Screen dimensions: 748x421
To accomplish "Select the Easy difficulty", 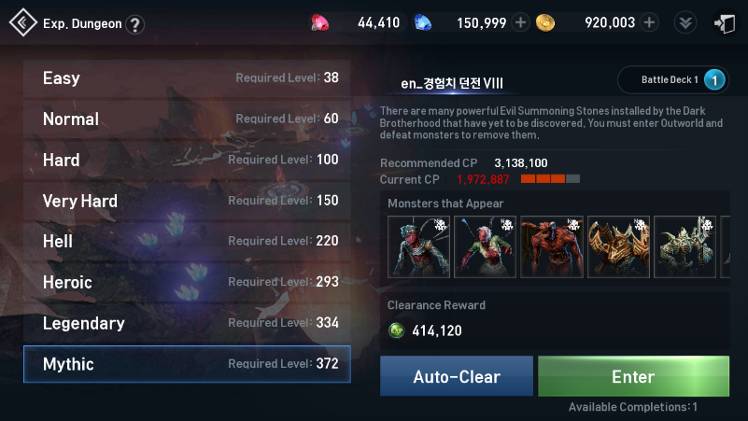I will click(x=187, y=78).
